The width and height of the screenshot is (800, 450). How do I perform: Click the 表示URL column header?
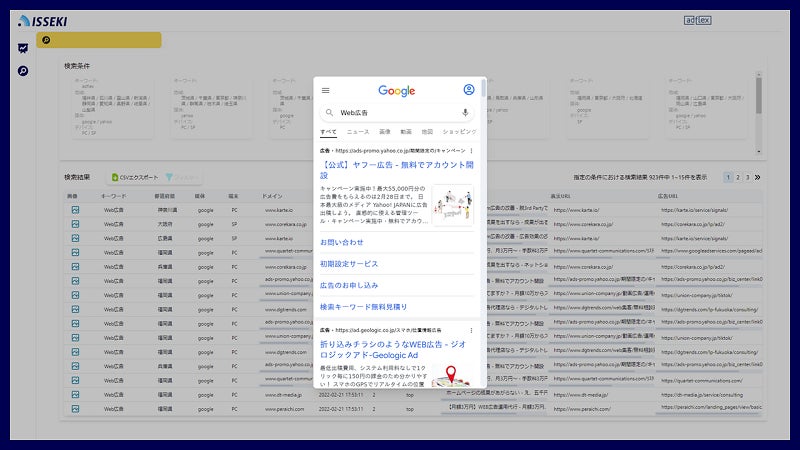click(x=561, y=196)
